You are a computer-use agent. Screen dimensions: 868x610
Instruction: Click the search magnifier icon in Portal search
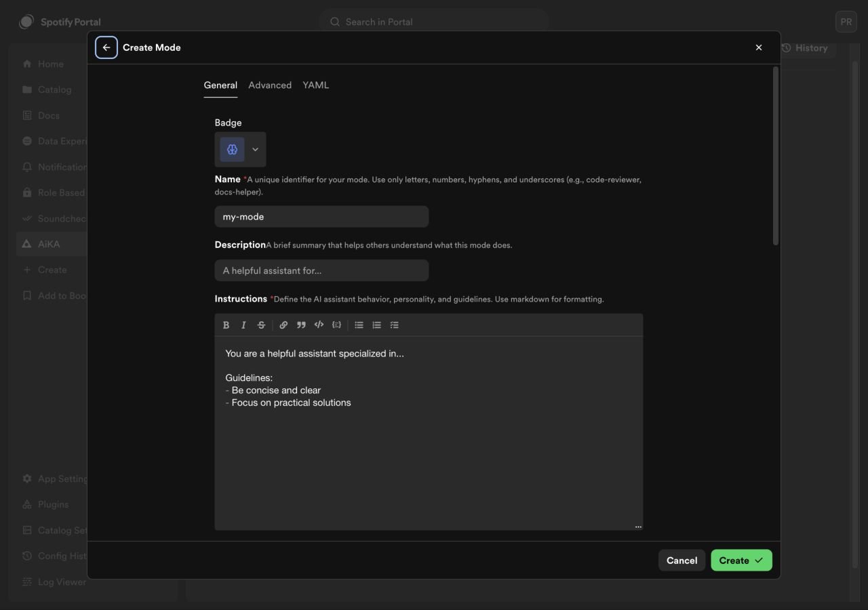click(x=335, y=22)
